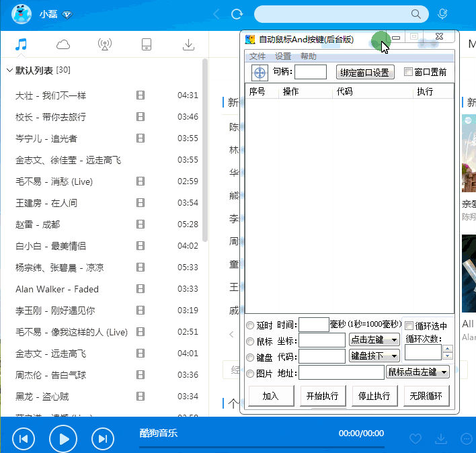Select song 金志文、徐佳莹 - 远走高飞
476x453 pixels.
(104, 160)
